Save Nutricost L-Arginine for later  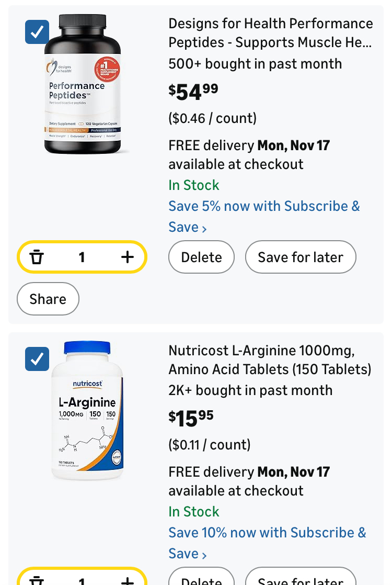point(301,580)
